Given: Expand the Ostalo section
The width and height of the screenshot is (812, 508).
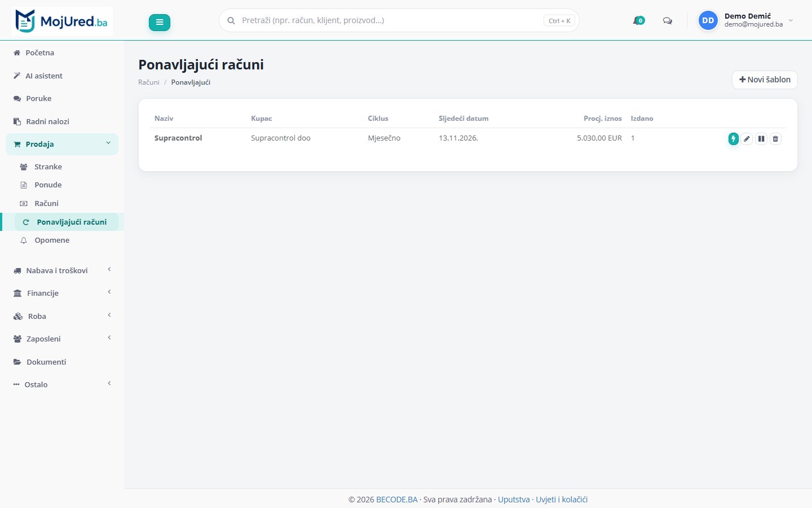Looking at the screenshot, I should [62, 384].
